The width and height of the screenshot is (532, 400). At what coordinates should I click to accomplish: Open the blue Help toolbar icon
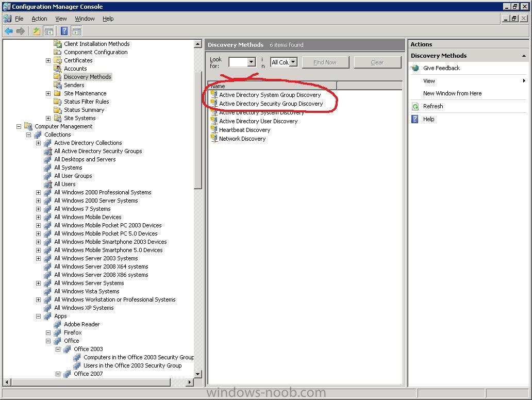(x=64, y=31)
